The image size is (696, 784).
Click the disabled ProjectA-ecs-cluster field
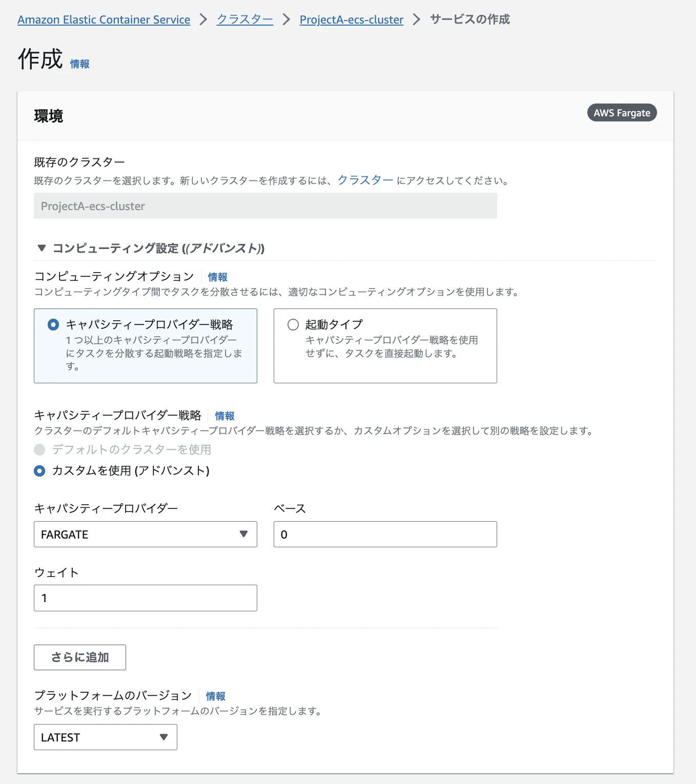[265, 206]
